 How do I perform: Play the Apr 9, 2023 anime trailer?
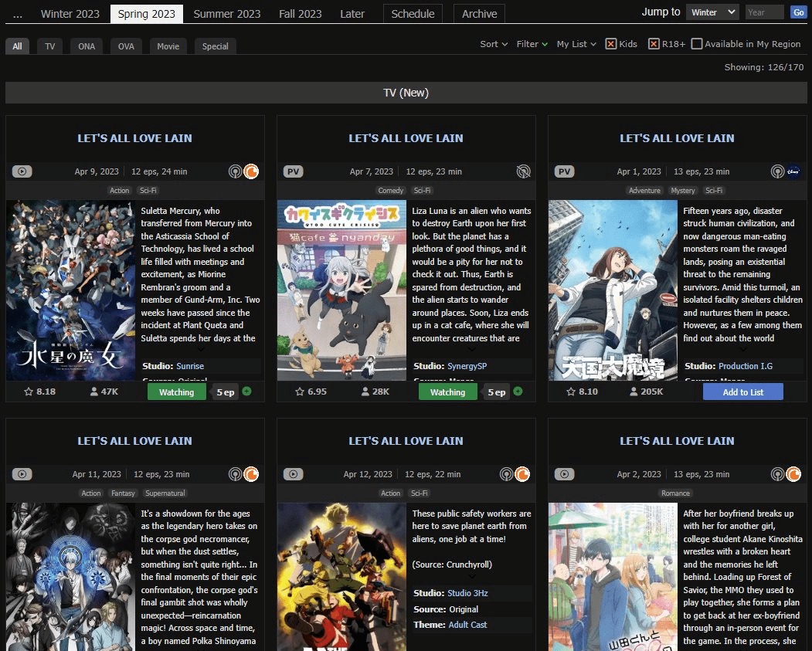[22, 171]
